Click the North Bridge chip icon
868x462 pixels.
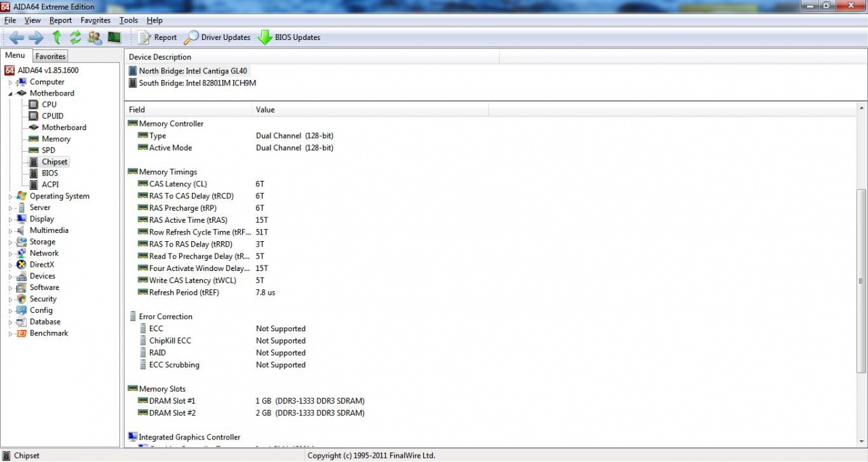point(133,70)
